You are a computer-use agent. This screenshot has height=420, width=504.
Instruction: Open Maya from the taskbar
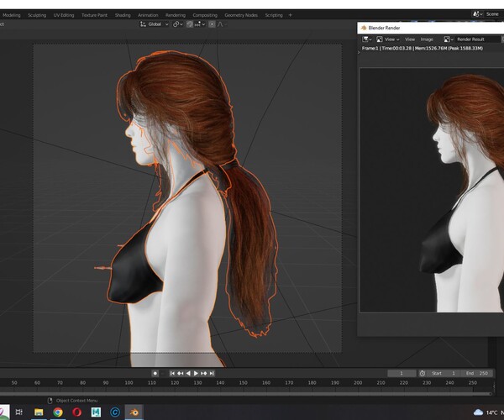point(96,412)
